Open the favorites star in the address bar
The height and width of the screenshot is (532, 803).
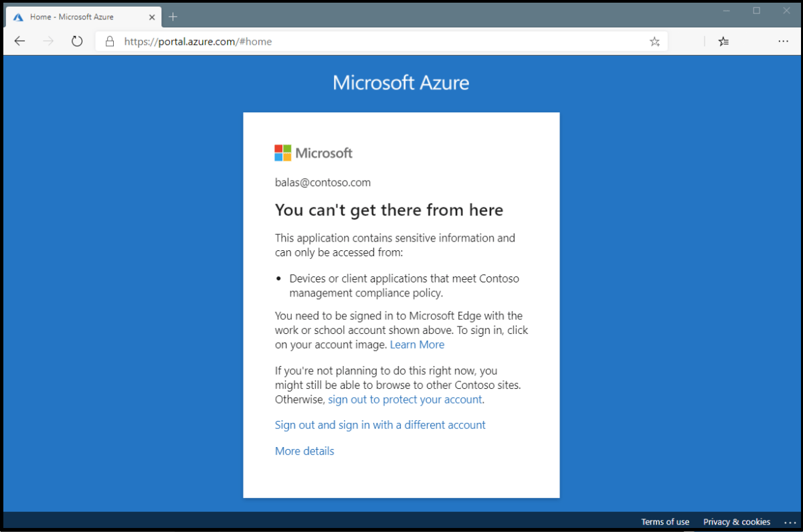(x=654, y=41)
